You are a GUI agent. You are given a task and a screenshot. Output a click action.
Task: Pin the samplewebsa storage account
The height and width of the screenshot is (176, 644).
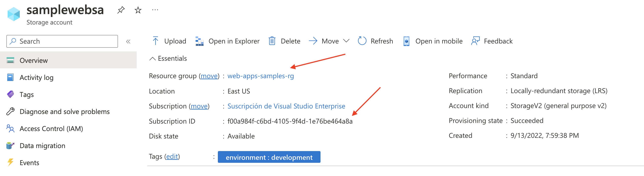pyautogui.click(x=121, y=10)
